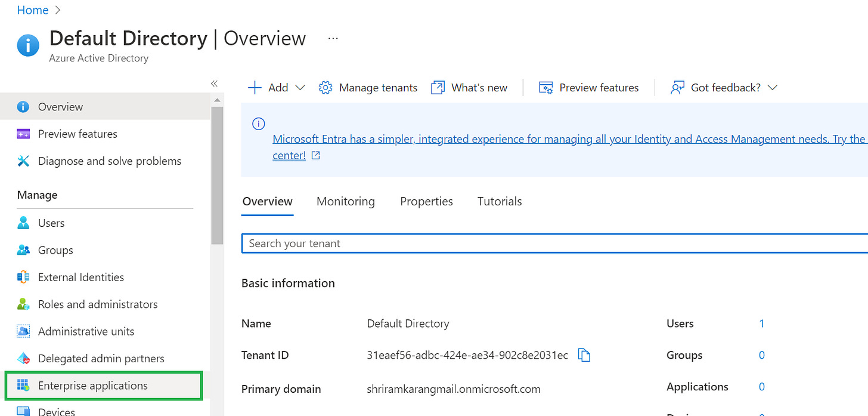
Task: Click the plus icon beside Add
Action: (x=255, y=88)
